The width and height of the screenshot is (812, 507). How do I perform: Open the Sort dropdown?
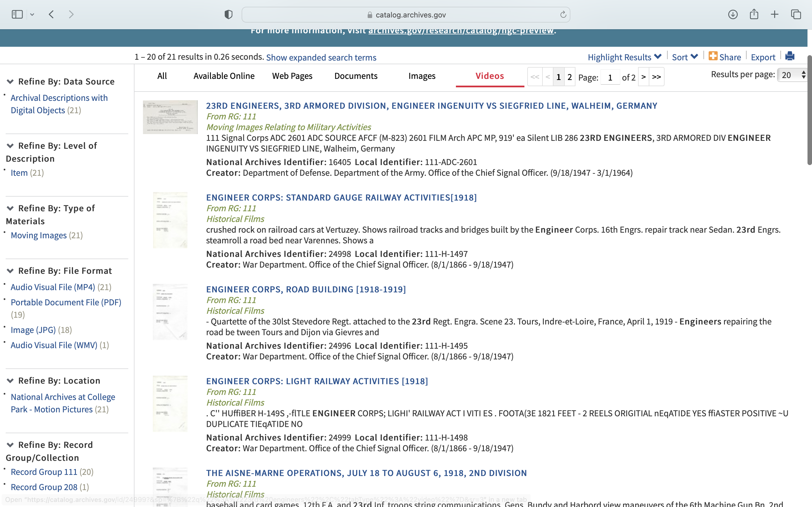(685, 57)
